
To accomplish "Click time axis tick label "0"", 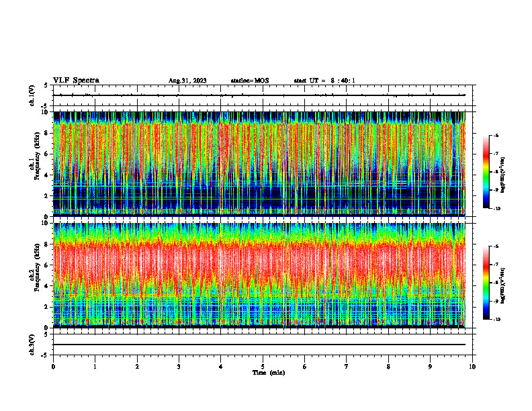I will point(53,367).
